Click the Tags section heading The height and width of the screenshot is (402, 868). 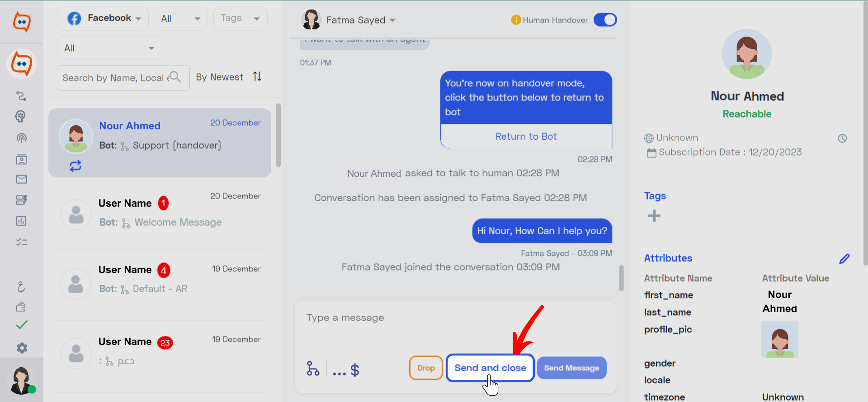(x=655, y=196)
